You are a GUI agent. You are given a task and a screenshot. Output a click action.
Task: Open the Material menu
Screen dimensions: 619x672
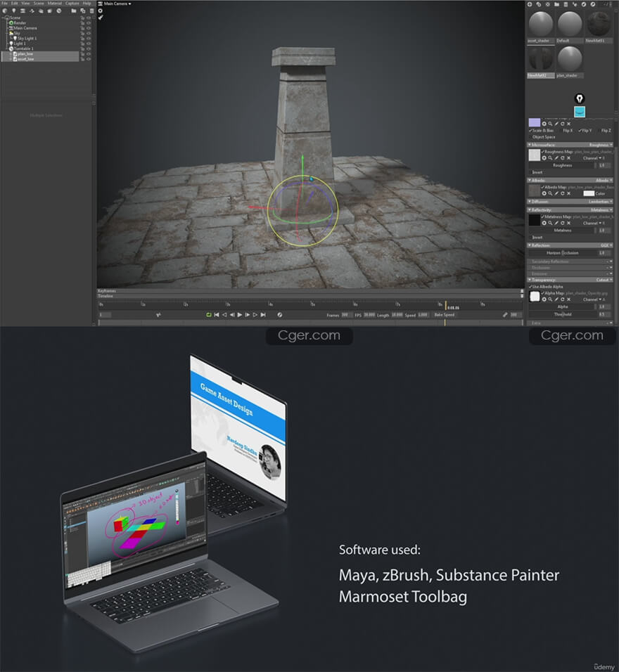[x=54, y=4]
